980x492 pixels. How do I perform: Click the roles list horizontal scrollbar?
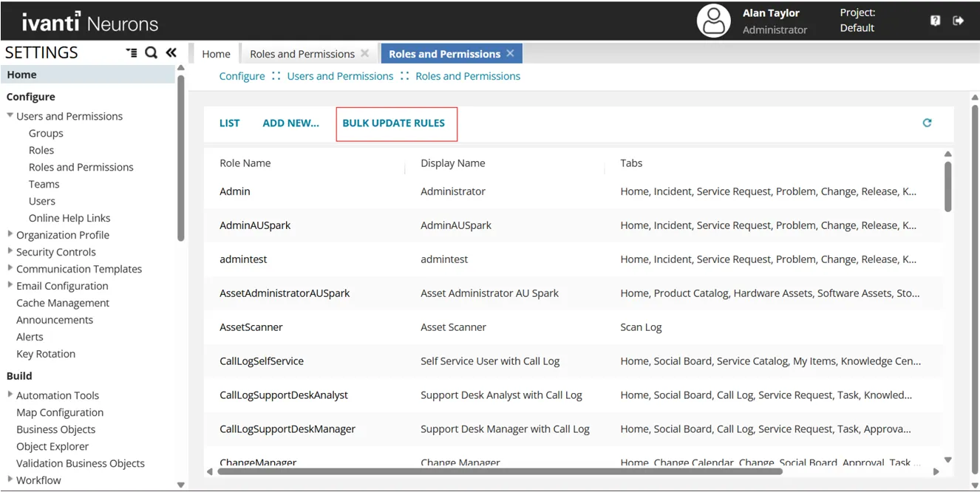pos(500,471)
